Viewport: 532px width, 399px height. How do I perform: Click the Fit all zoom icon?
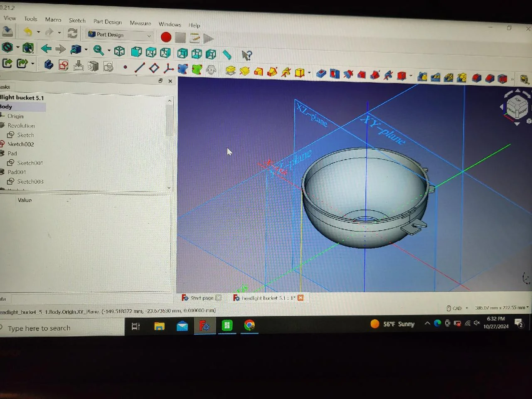99,50
